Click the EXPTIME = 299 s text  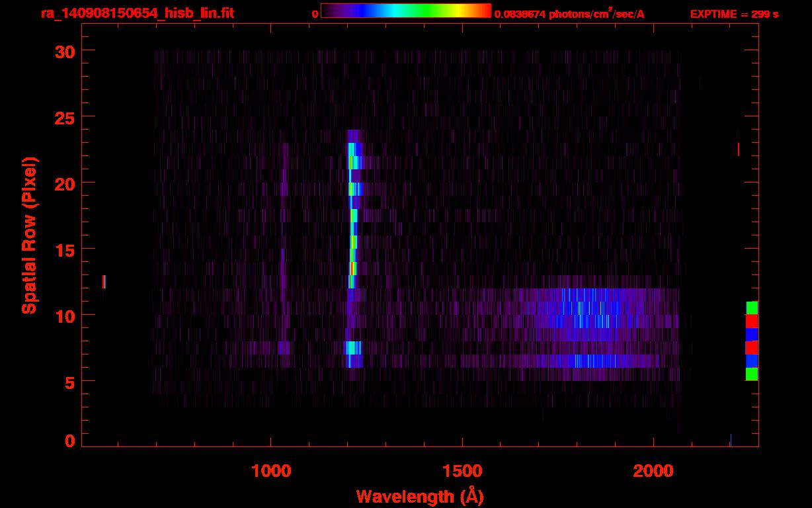pos(734,14)
